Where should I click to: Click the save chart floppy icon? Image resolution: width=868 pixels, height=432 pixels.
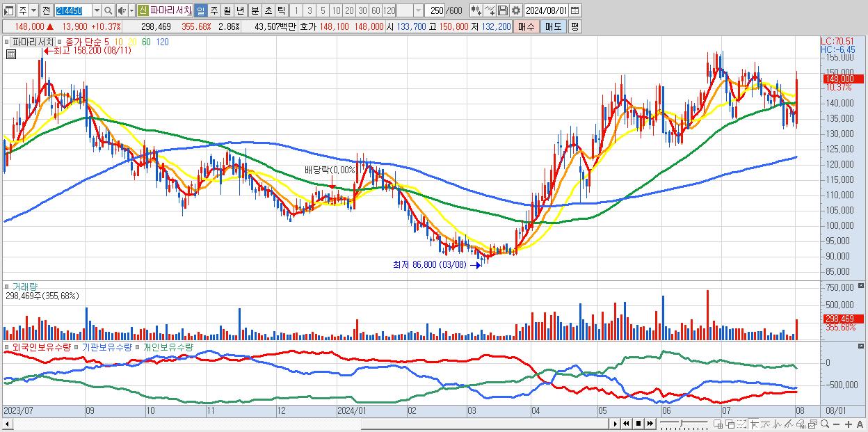click(x=503, y=11)
